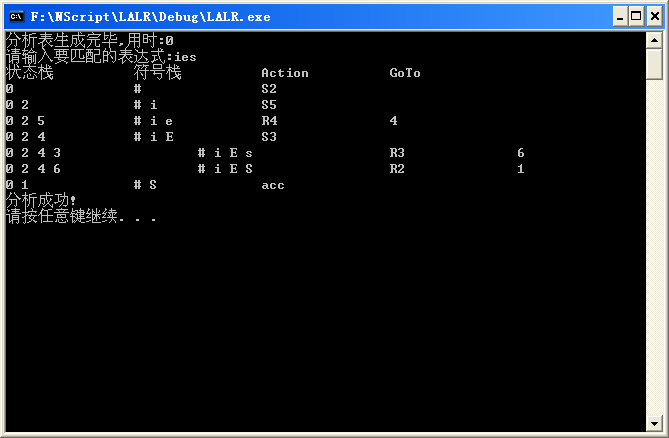Maximize the LALR.exe console window
This screenshot has width=669, height=438.
point(636,17)
